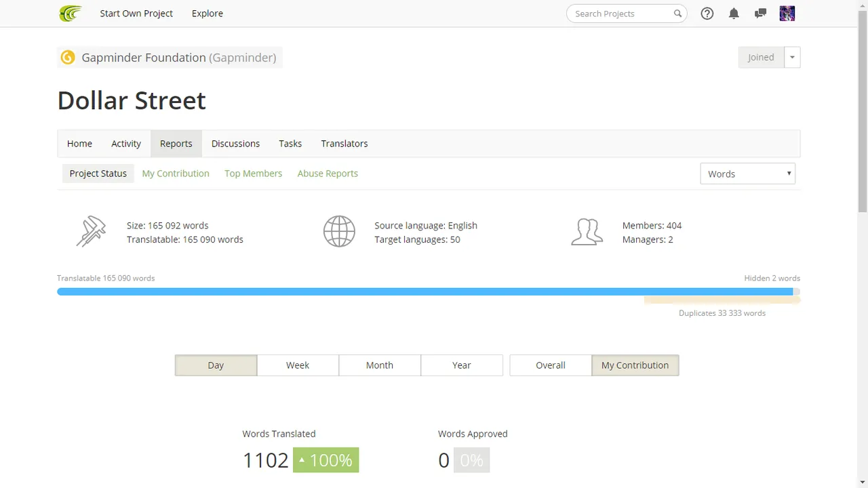Click the Source language: English text
The height and width of the screenshot is (488, 868).
[426, 226]
